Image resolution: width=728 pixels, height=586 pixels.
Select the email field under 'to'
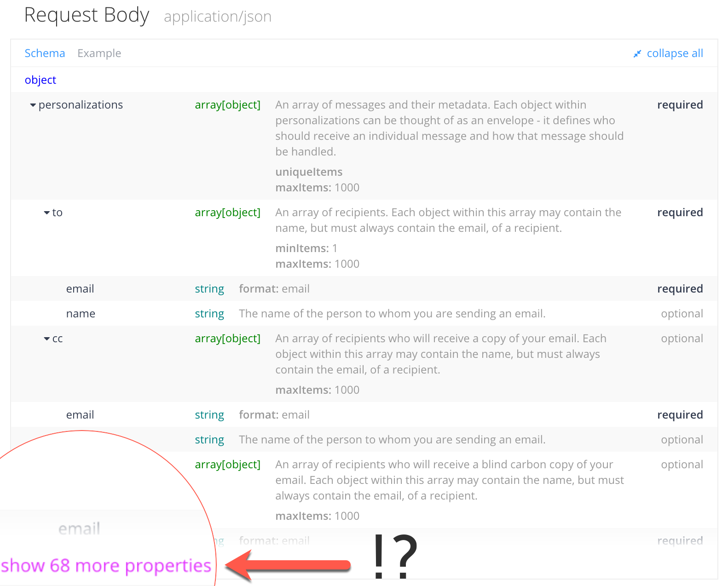coord(80,289)
